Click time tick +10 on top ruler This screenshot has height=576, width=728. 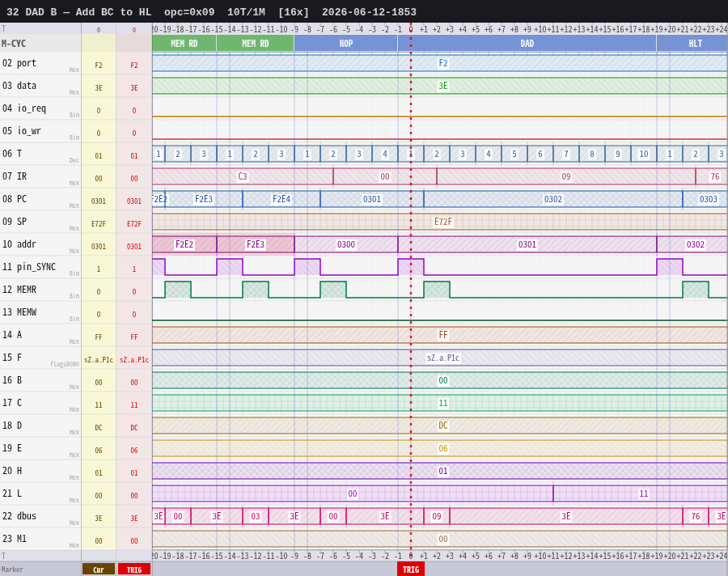(x=540, y=29)
